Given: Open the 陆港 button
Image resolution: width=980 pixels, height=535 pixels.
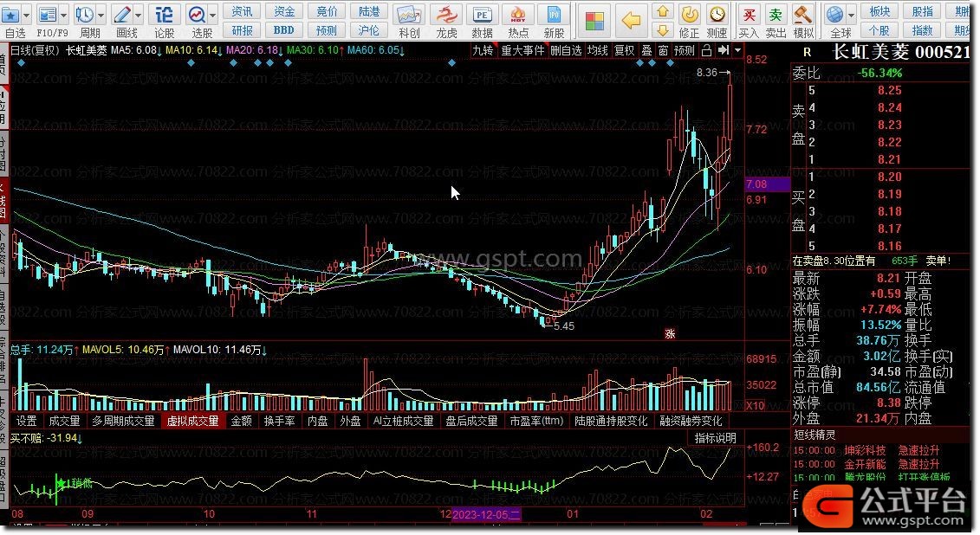Looking at the screenshot, I should click(369, 11).
